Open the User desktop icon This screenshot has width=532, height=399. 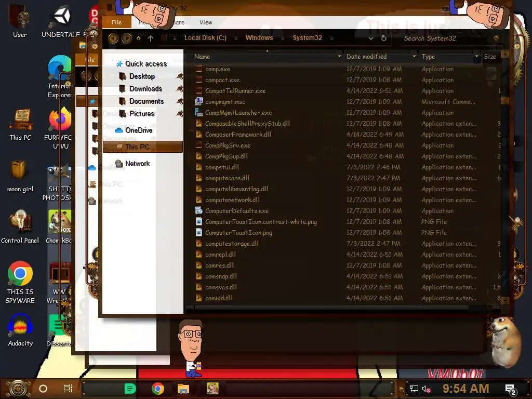20,21
